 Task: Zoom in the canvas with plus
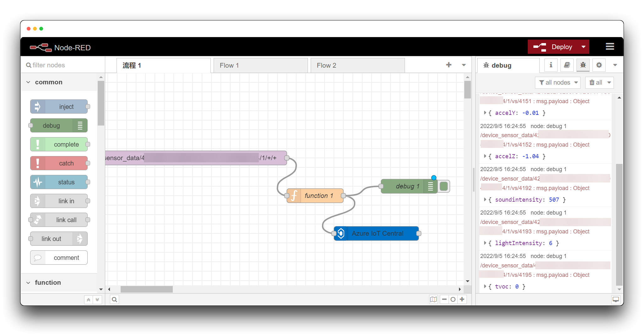[462, 300]
